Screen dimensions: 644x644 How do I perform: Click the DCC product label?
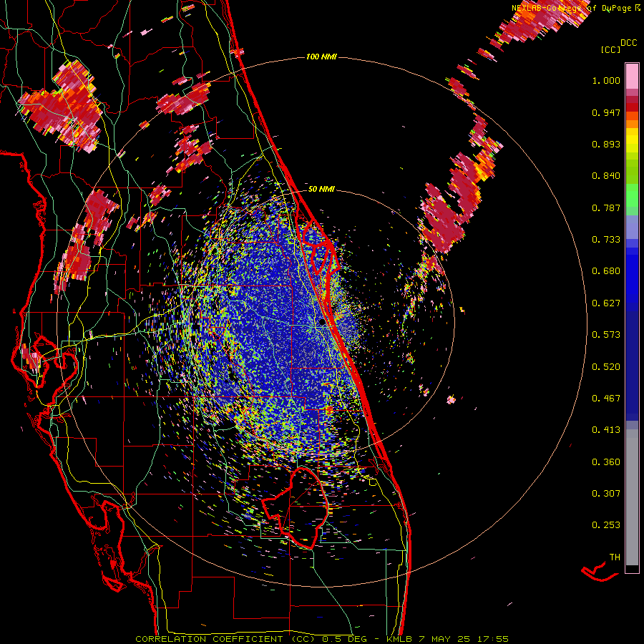click(629, 43)
